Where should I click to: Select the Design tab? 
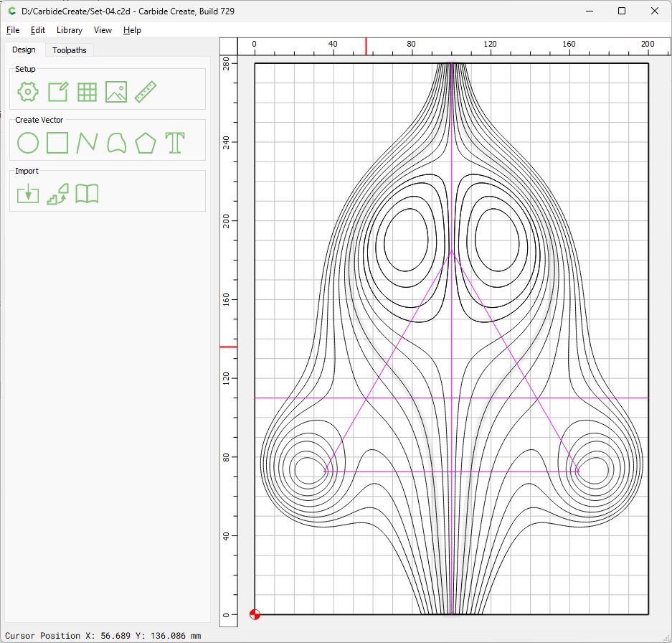coord(24,50)
